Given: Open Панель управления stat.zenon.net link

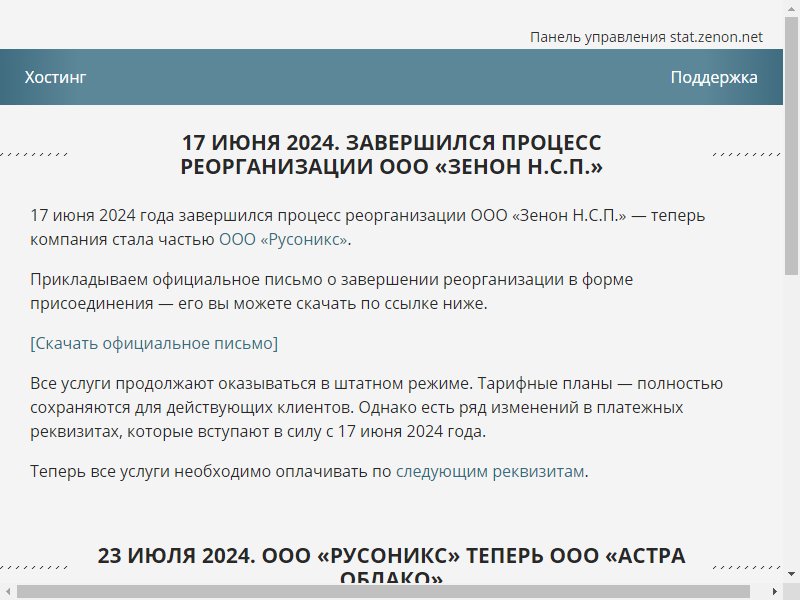Looking at the screenshot, I should click(x=646, y=37).
